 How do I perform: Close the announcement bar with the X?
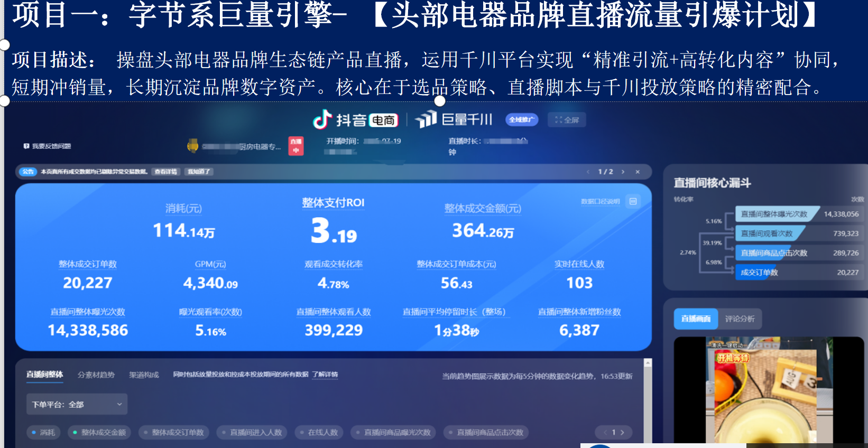pyautogui.click(x=638, y=172)
